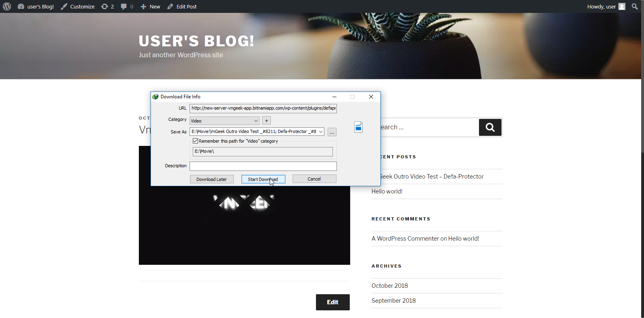The height and width of the screenshot is (318, 644).
Task: Click the video file type icon
Action: [358, 127]
